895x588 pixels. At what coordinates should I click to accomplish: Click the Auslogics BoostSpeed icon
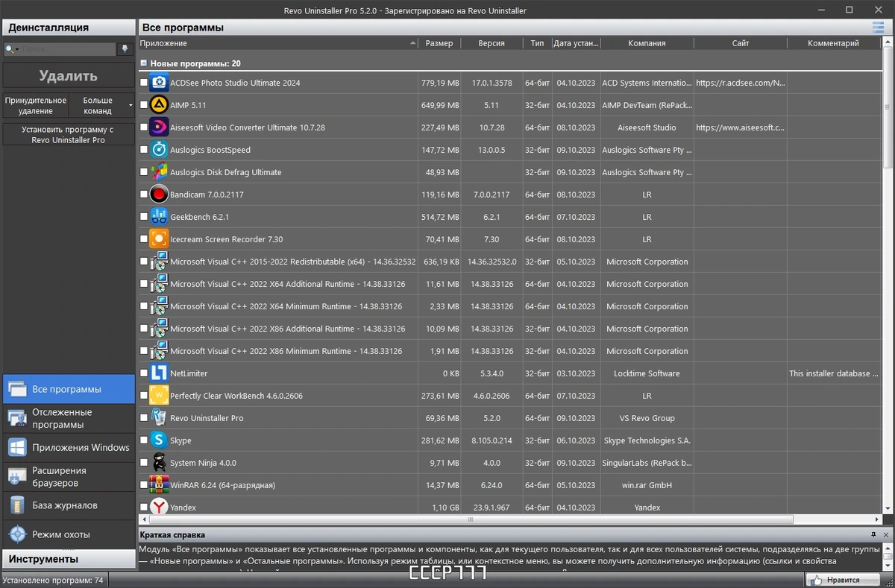(159, 150)
